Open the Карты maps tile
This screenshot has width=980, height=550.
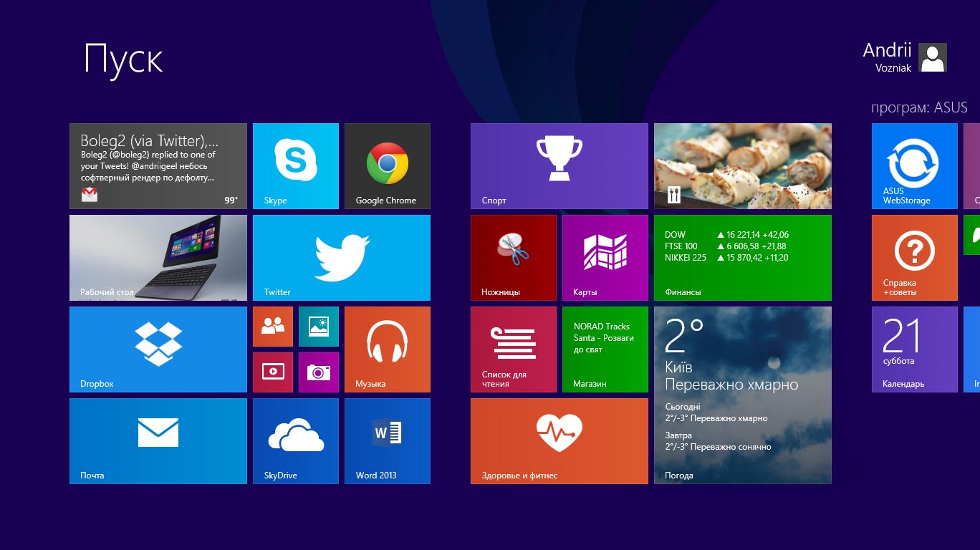(x=605, y=258)
